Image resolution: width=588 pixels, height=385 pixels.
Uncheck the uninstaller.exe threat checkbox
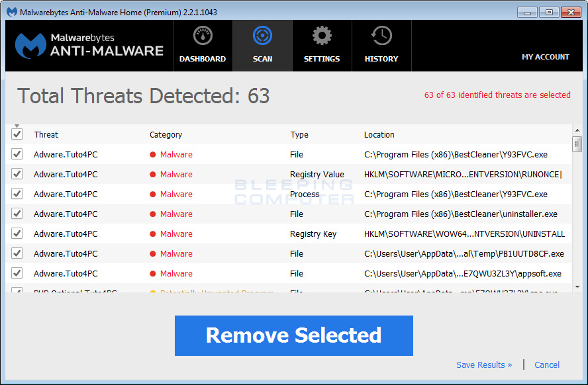point(17,214)
